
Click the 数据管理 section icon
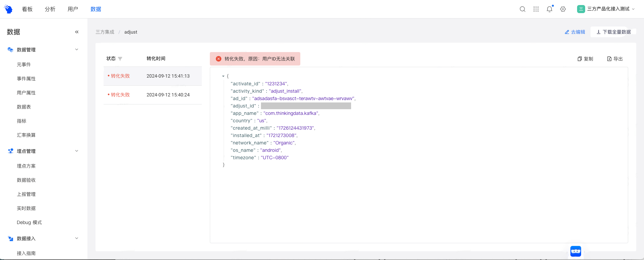(x=10, y=50)
